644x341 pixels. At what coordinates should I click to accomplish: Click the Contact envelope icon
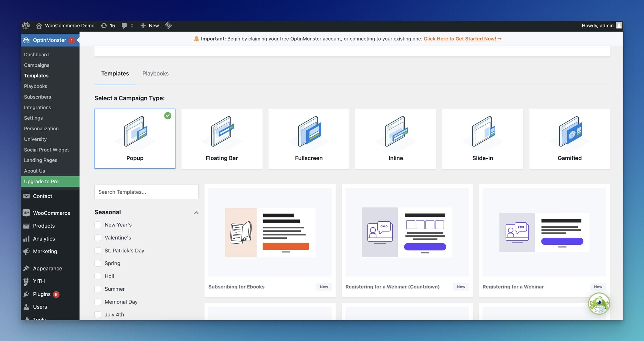click(26, 196)
